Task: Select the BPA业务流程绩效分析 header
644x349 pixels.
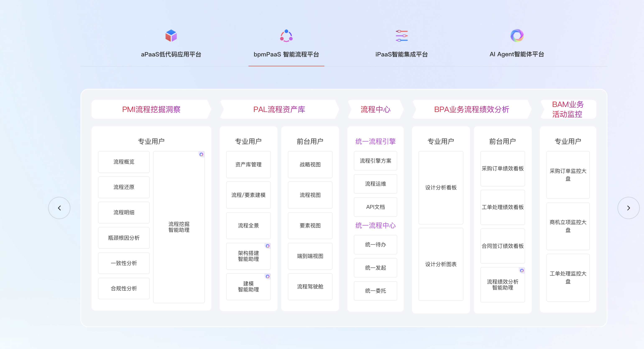Action: coord(471,110)
